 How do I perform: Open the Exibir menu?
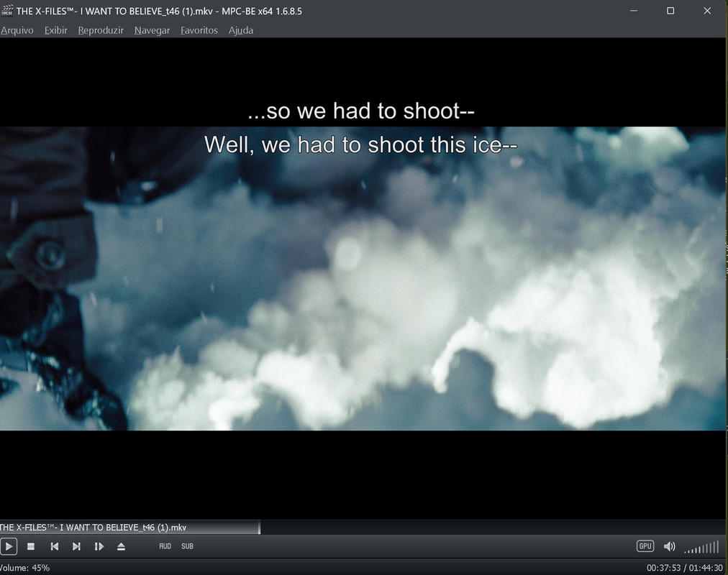point(55,30)
